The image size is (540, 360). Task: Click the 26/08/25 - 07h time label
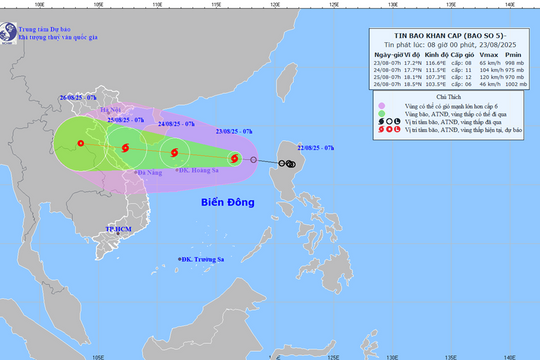coord(78,98)
